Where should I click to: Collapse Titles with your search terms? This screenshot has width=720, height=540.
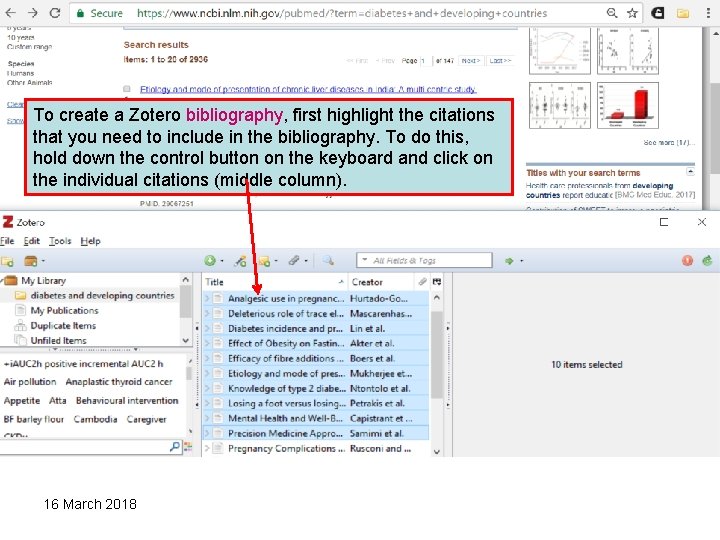tap(690, 172)
